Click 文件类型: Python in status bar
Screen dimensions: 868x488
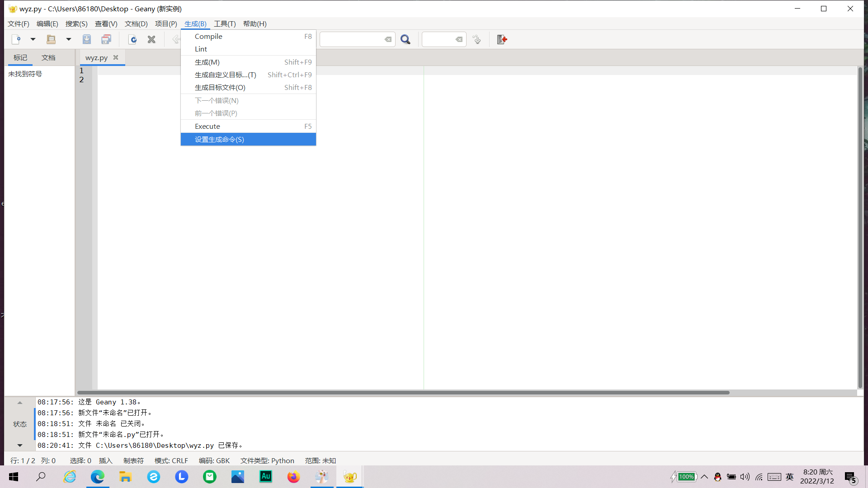(267, 460)
